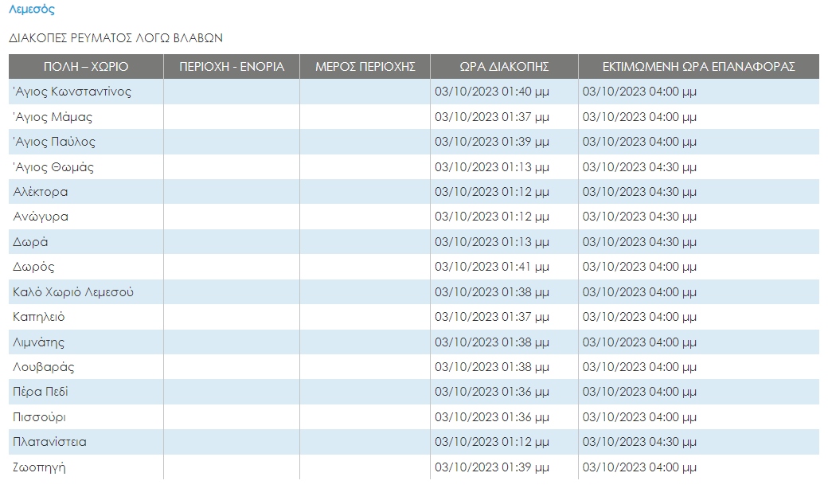This screenshot has height=504, width=828.
Task: Select the Δωρός row name
Action: tap(33, 267)
